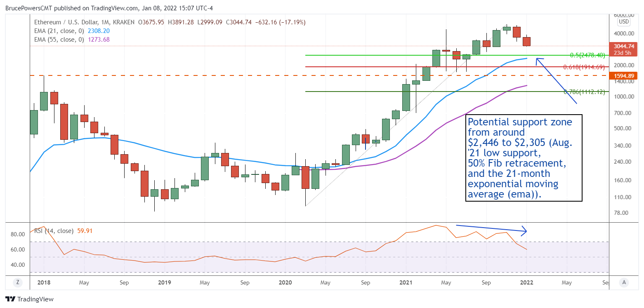Select the 0.786 (1112.12) Fib level label
Screen dimensions: 644x308
pyautogui.click(x=584, y=92)
